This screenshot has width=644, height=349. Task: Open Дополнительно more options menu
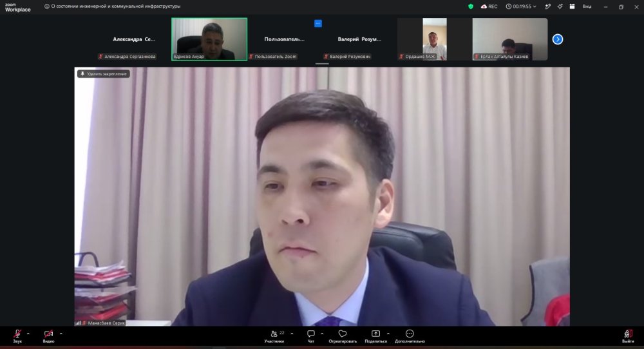pos(410,336)
